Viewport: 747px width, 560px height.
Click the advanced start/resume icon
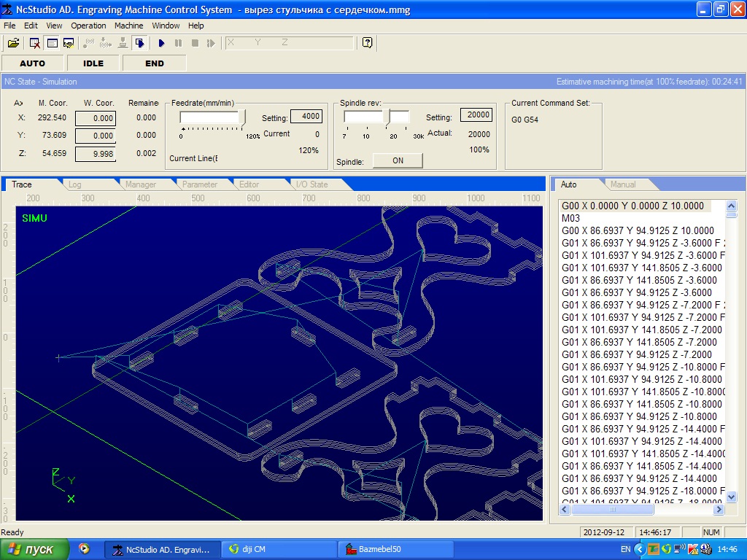point(211,43)
